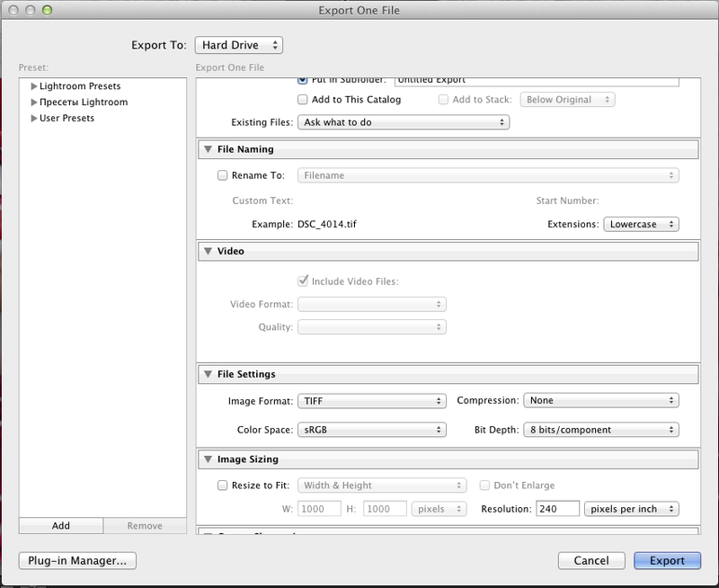Open the Plug-in Manager
The width and height of the screenshot is (719, 588).
click(x=77, y=560)
